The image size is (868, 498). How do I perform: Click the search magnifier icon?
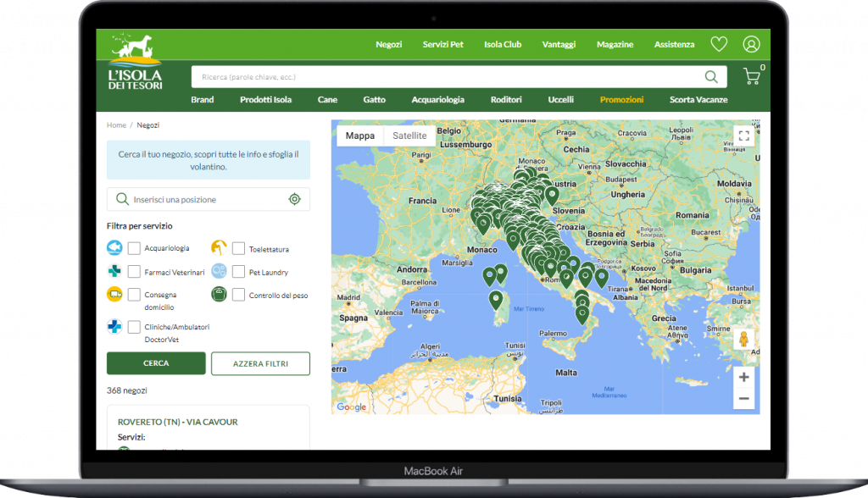(x=711, y=77)
